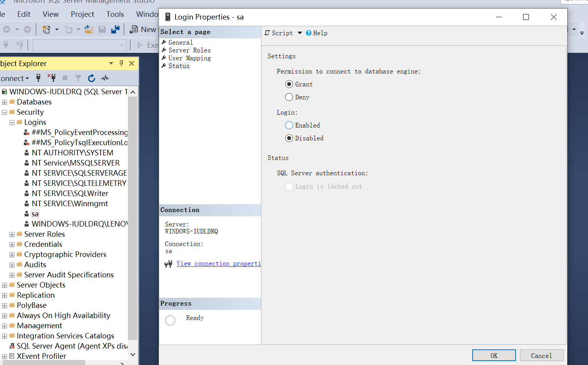Open the New Project dropdown arrow
Screen dimensions: 588x365
tap(57, 29)
